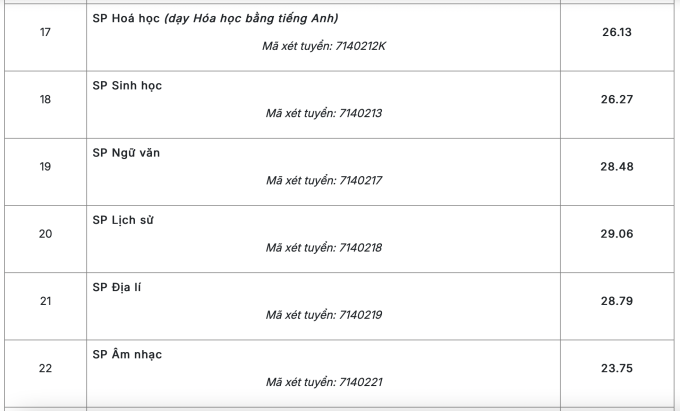Click admission code 7140221 text
Screen dimensions: 680x411
[x=324, y=382]
